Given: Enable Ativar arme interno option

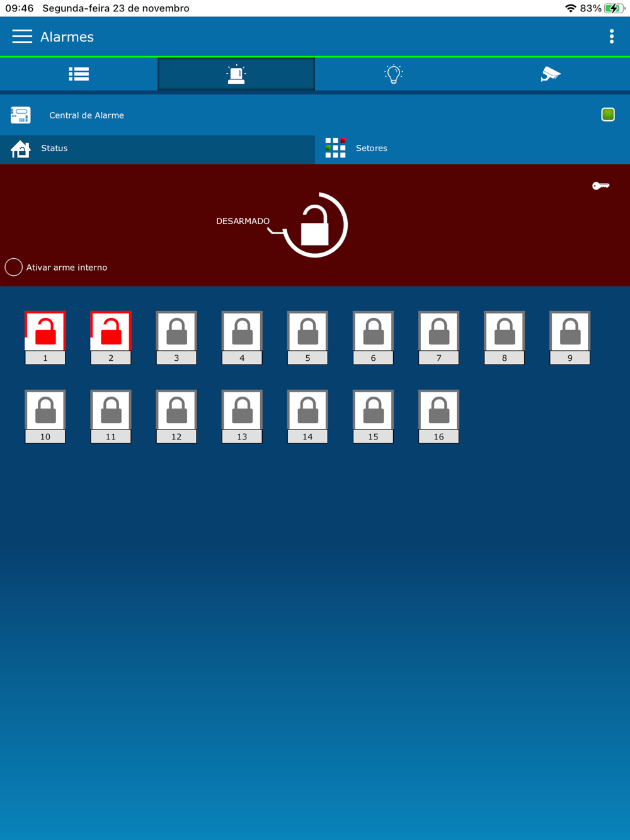Looking at the screenshot, I should [x=14, y=267].
